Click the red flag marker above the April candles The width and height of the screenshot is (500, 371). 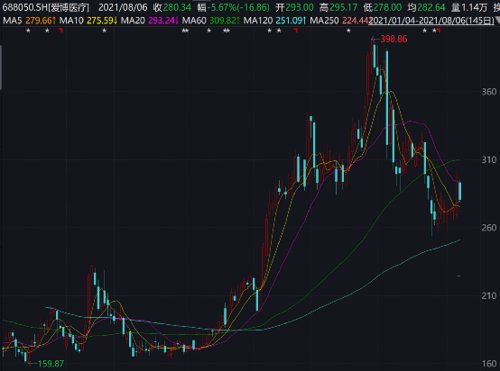click(x=295, y=31)
